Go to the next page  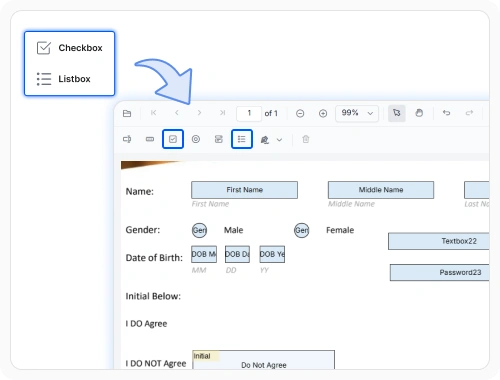(199, 113)
